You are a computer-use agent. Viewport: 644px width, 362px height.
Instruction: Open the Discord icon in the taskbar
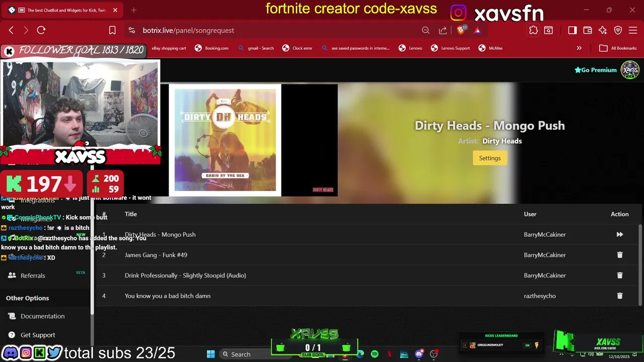(419, 354)
